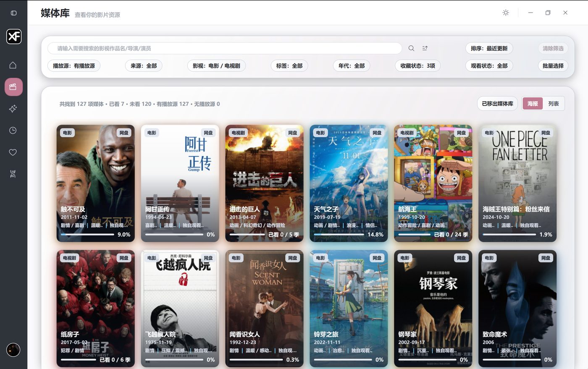Click the 触不可及 progress bar
Viewport: 588px width, 369px height.
coord(87,235)
